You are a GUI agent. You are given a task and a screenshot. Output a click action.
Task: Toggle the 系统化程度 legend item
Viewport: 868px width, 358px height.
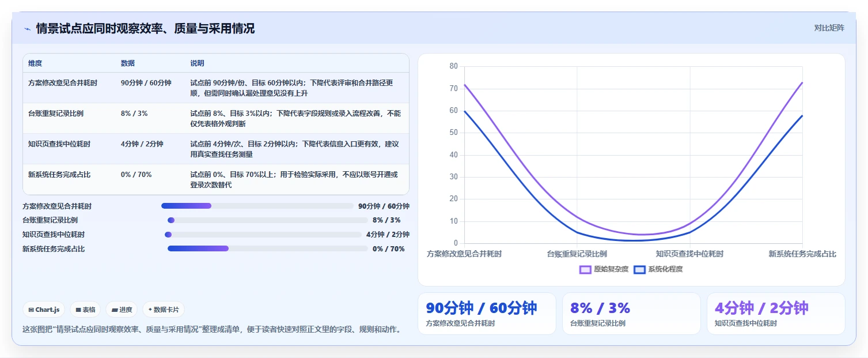[658, 269]
